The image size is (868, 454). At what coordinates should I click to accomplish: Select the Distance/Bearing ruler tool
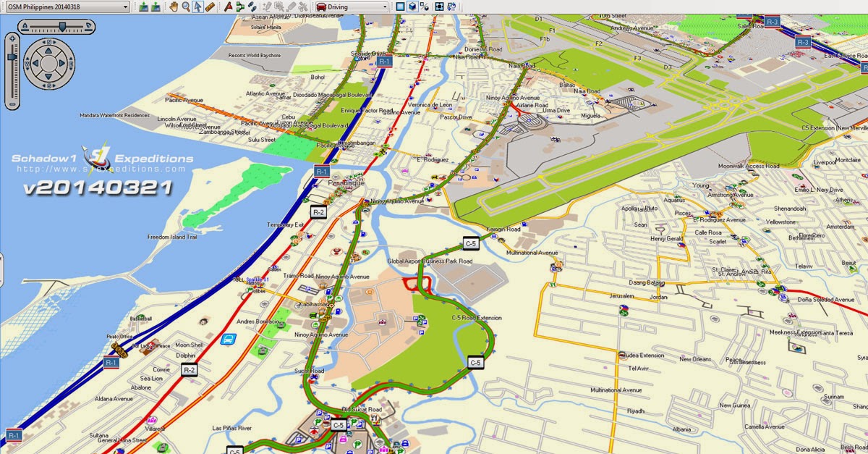(x=211, y=7)
